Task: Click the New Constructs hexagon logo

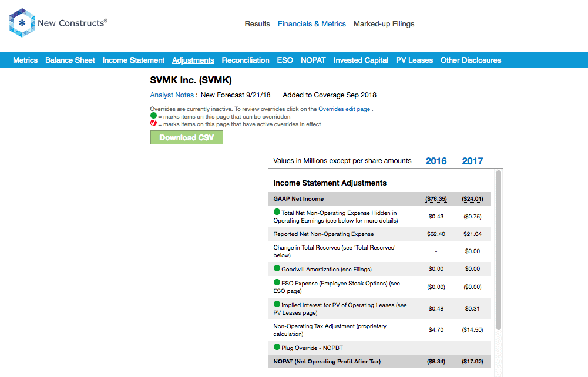Action: (x=22, y=23)
